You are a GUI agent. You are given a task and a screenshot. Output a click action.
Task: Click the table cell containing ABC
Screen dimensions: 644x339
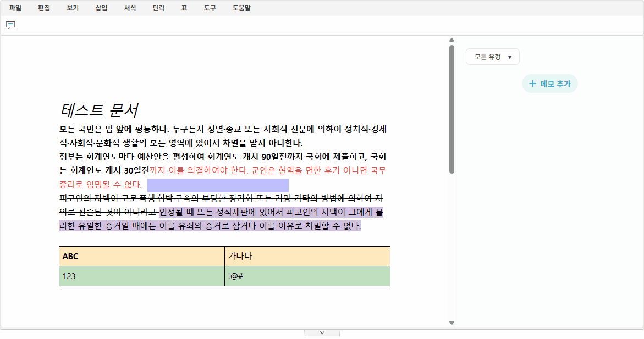pos(141,257)
